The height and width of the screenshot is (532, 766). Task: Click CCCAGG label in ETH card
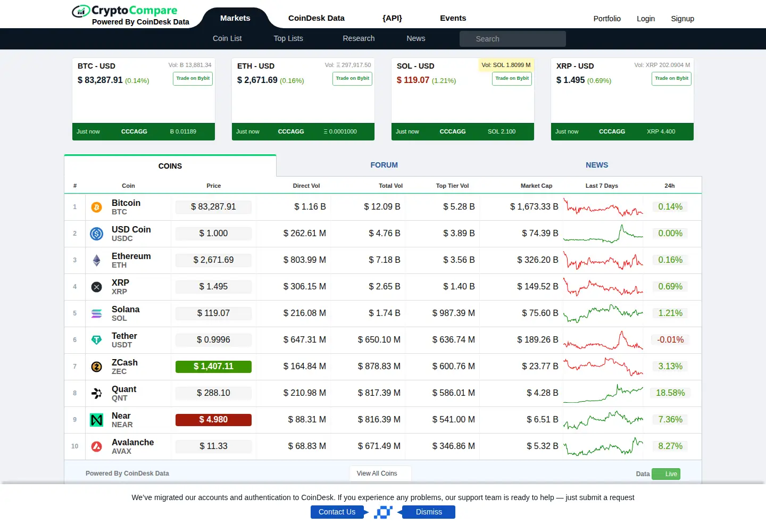pyautogui.click(x=291, y=131)
